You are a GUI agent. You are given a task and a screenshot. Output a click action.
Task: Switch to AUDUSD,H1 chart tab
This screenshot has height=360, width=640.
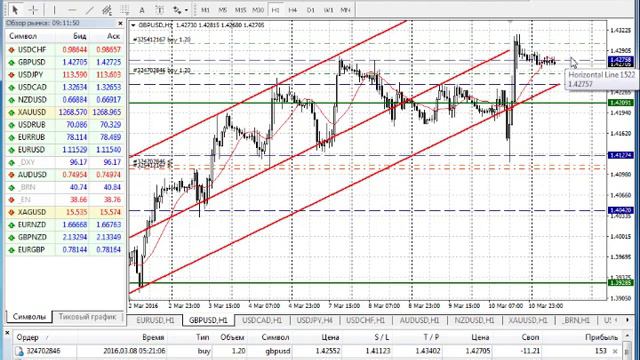[x=420, y=320]
